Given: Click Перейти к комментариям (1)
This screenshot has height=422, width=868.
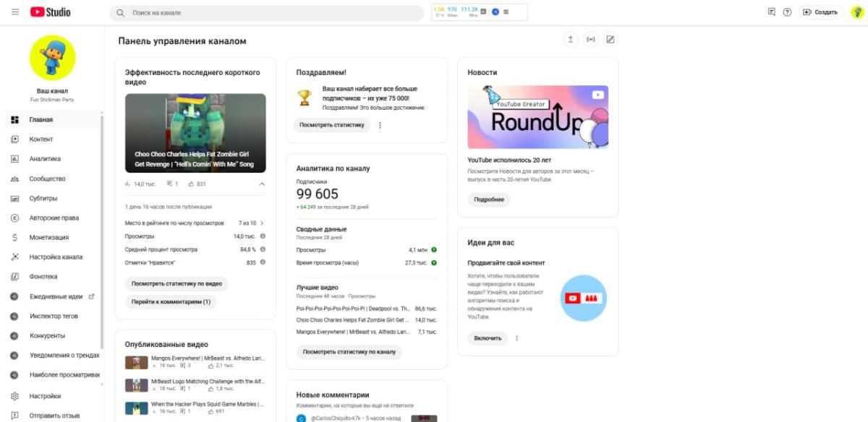Looking at the screenshot, I should [x=171, y=301].
